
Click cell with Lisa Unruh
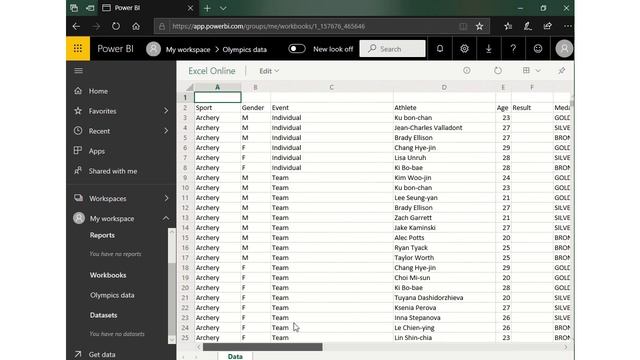[x=444, y=158]
